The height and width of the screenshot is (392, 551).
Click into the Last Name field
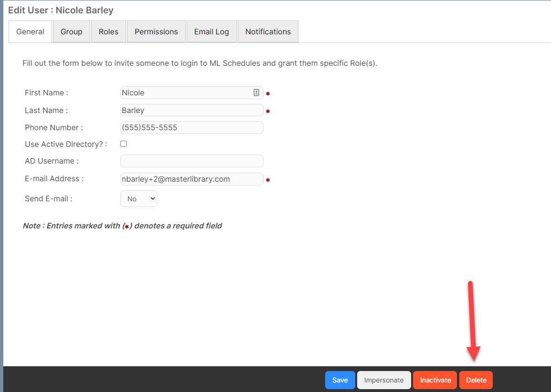click(191, 110)
